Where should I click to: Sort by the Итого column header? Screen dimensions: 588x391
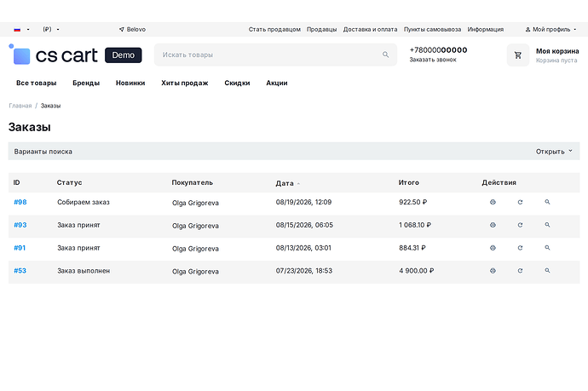pos(409,182)
